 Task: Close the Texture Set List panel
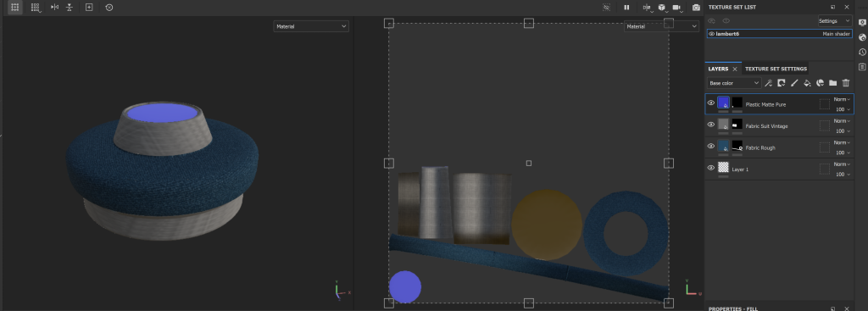click(847, 7)
